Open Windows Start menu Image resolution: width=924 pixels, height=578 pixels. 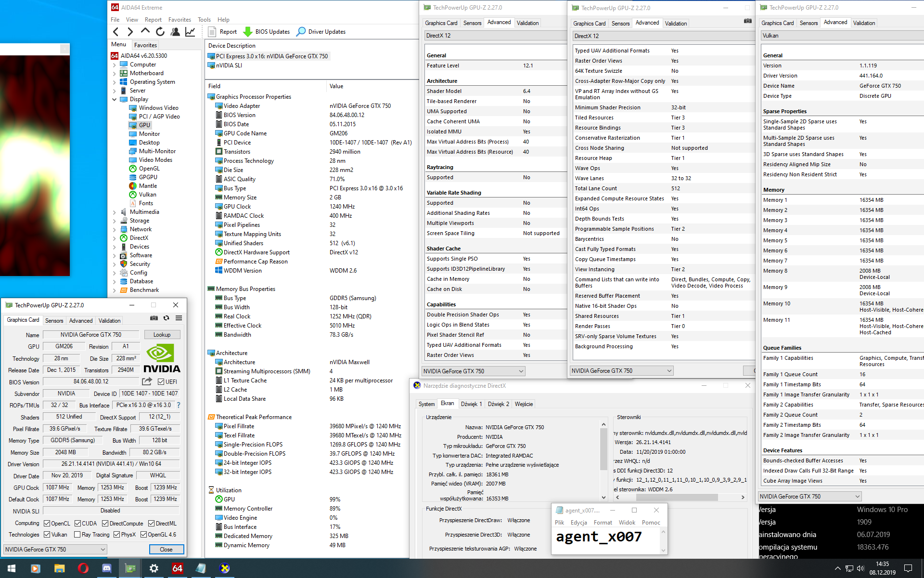point(12,568)
